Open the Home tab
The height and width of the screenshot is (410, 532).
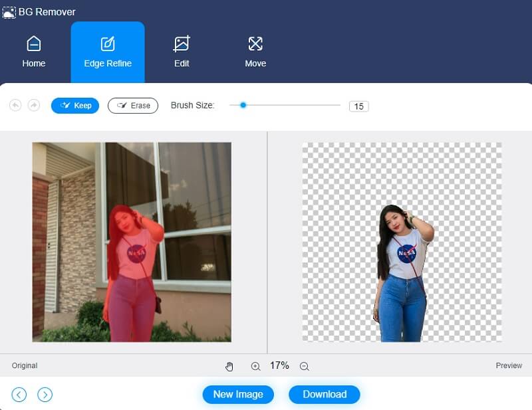pos(34,52)
